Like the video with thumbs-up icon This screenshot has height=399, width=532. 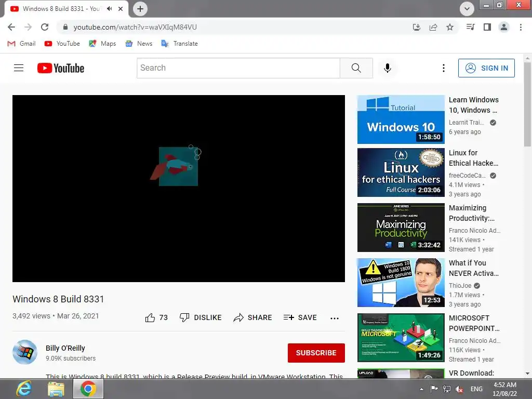(150, 317)
